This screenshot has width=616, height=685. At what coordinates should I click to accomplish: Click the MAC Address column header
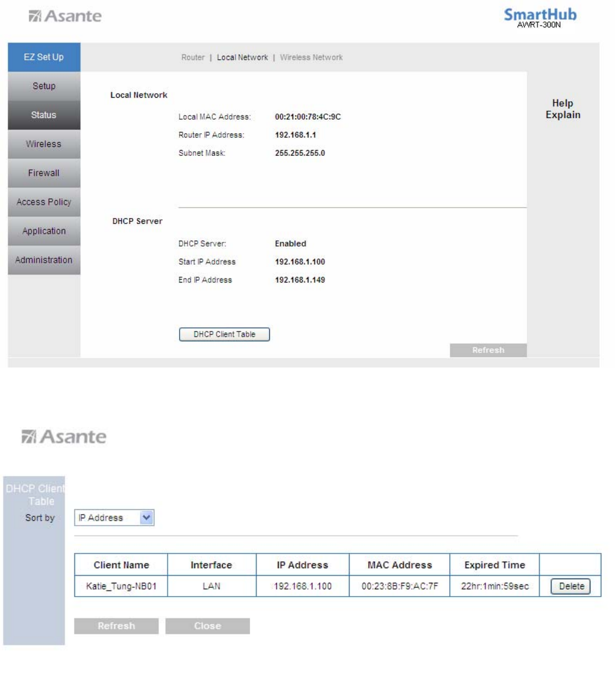[x=399, y=565]
